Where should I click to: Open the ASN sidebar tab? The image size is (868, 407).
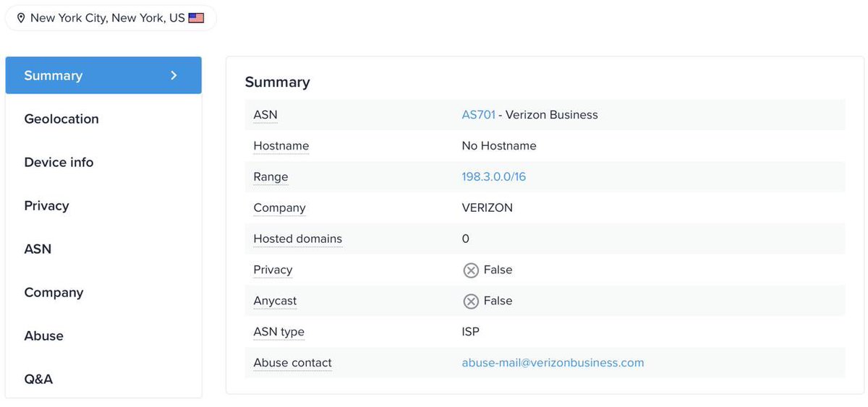pos(38,249)
